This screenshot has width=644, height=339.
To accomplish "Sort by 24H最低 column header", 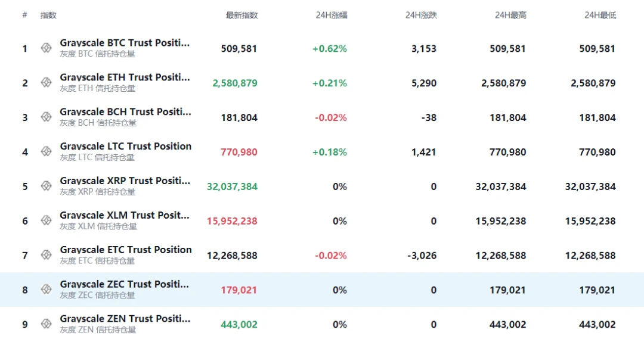I will pos(600,15).
